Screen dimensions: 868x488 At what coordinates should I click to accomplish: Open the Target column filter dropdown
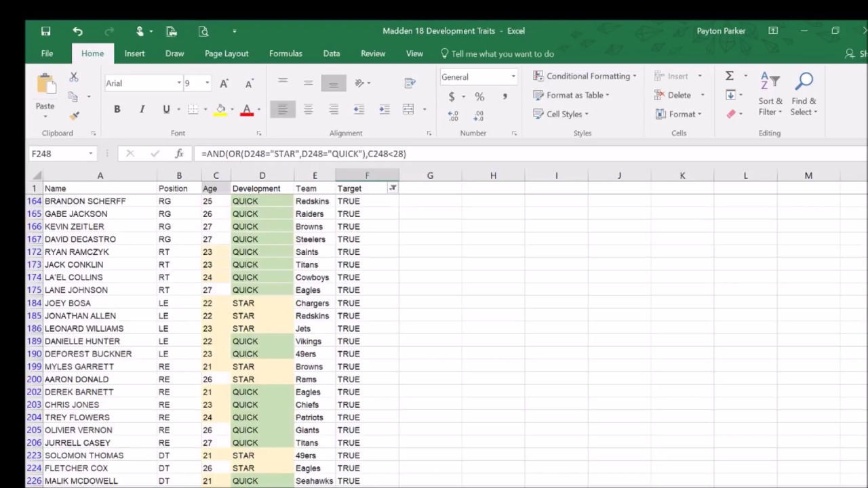(x=393, y=188)
